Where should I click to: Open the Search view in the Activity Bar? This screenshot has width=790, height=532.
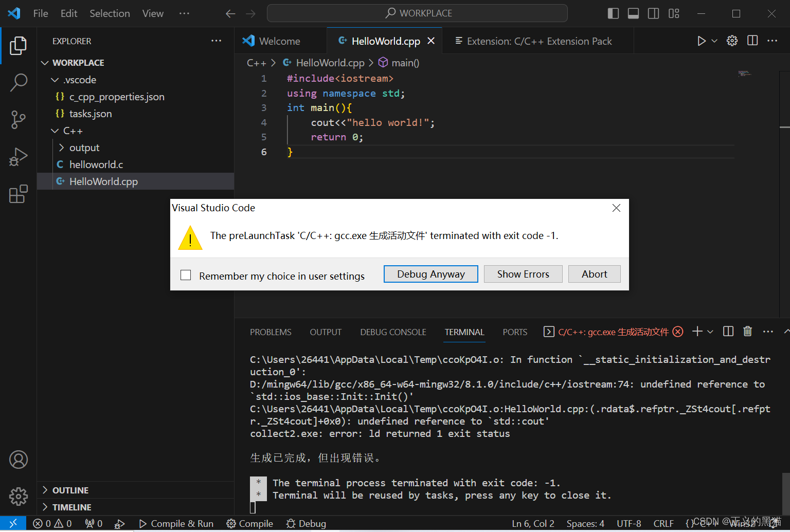(19, 82)
